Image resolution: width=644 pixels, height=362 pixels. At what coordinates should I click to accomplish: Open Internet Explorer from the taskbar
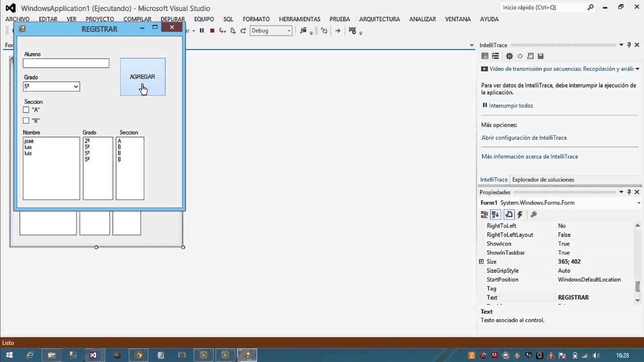click(30, 355)
